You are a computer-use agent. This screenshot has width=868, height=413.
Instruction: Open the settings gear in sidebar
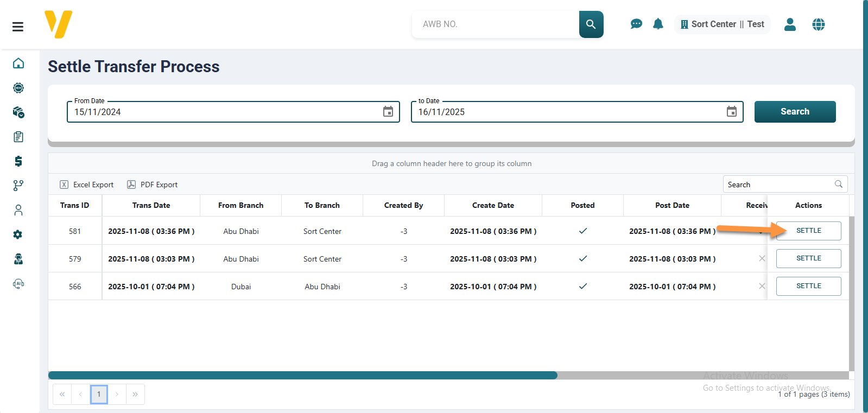click(x=18, y=234)
